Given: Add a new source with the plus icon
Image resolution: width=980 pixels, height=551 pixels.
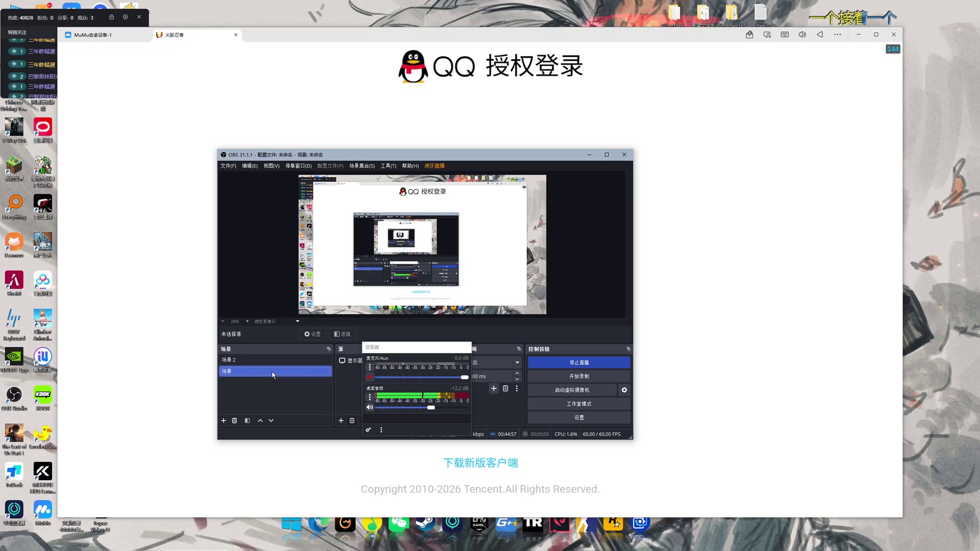Looking at the screenshot, I should click(341, 420).
